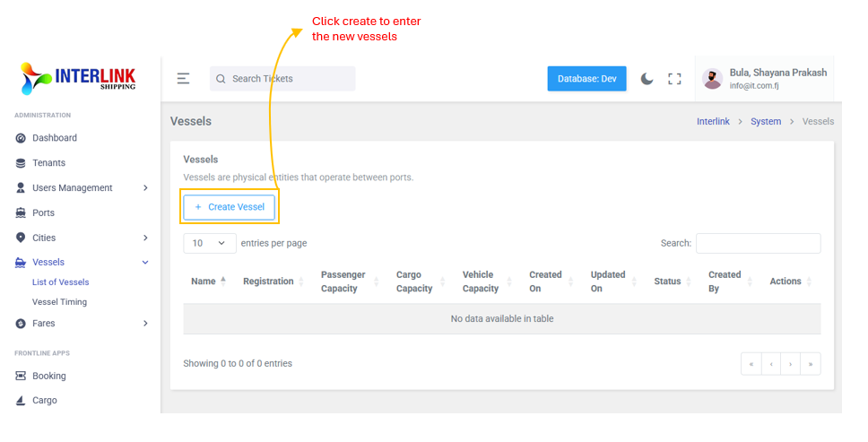Toggle fullscreen view icon
Viewport: 868px width, 442px height.
(674, 79)
